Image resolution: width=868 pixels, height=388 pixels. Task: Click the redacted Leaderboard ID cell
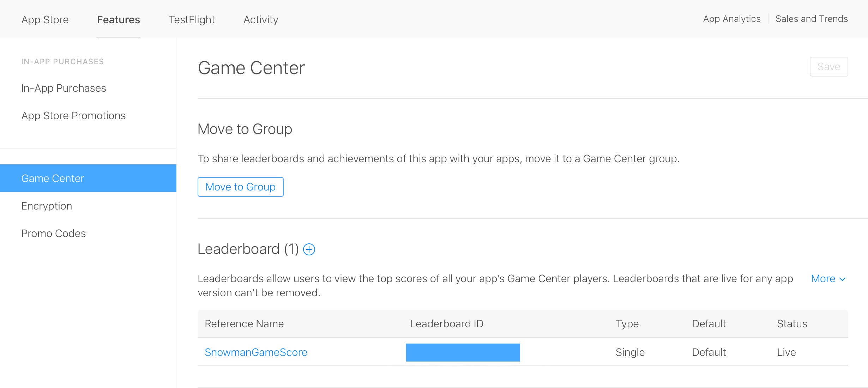[x=463, y=352]
